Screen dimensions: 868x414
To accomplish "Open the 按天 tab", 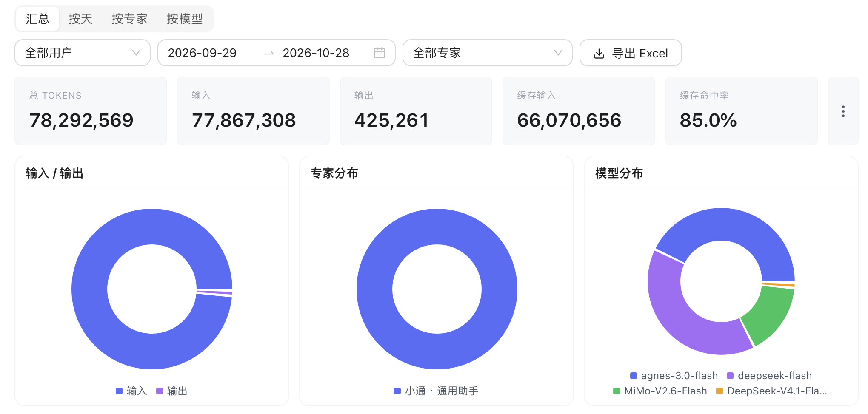I will click(80, 19).
